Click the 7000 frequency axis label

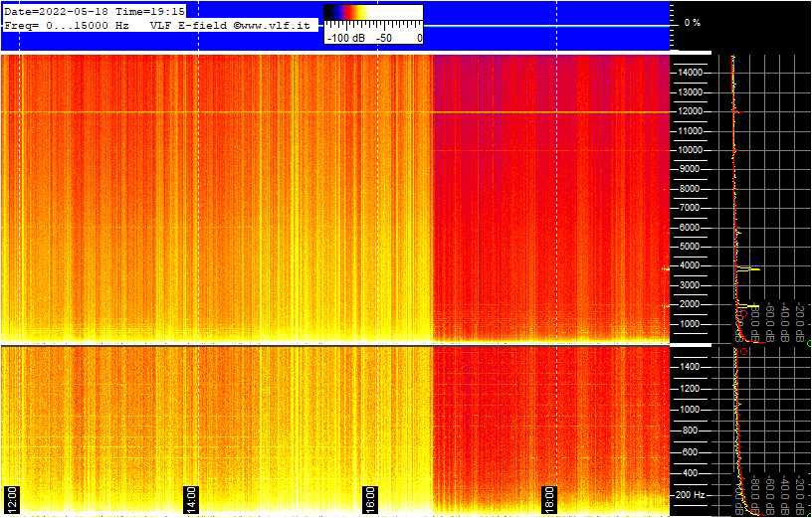(692, 208)
